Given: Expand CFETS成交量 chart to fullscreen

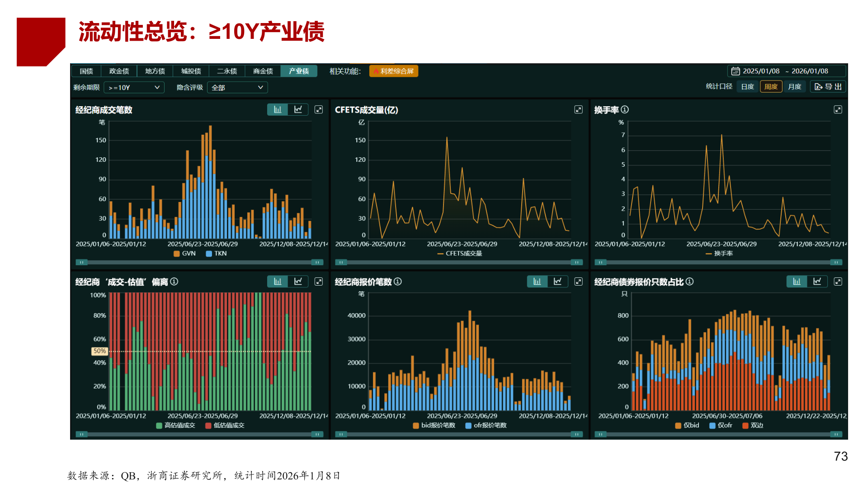Looking at the screenshot, I should click(579, 110).
